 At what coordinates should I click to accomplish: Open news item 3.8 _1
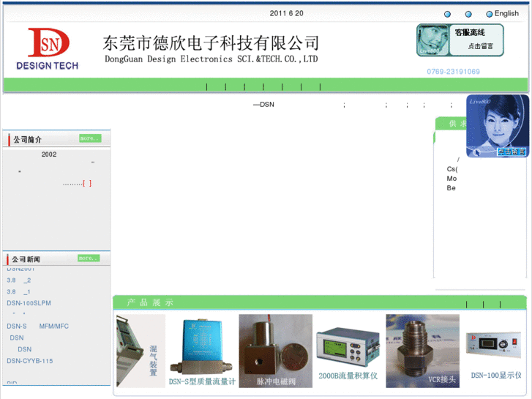point(19,291)
